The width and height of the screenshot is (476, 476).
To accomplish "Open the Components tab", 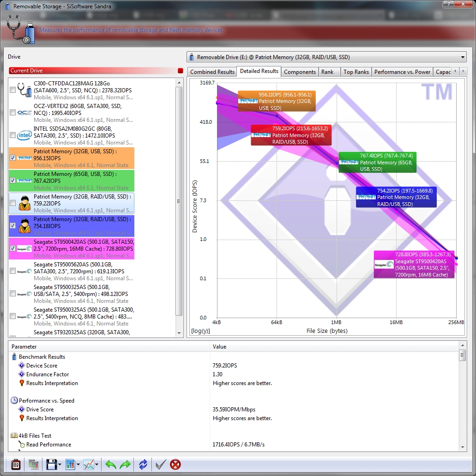I will 300,72.
